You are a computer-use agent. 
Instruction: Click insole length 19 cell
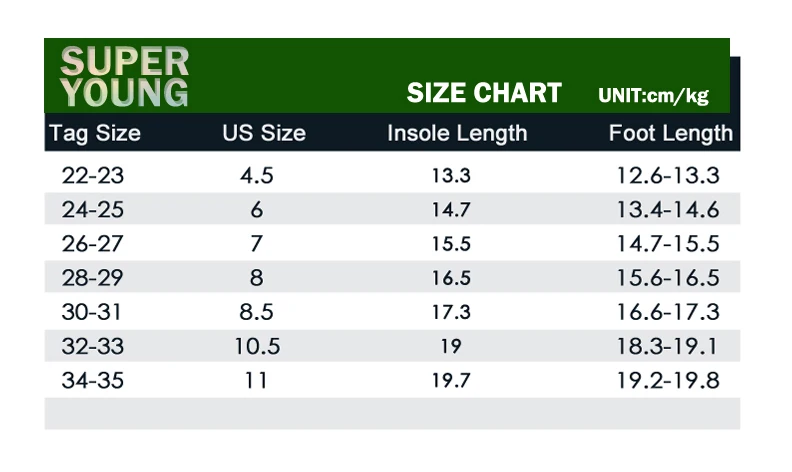(x=451, y=346)
